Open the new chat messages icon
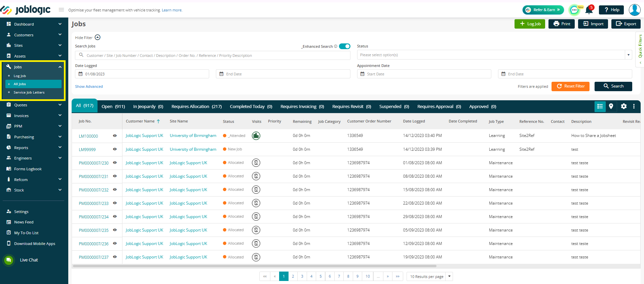This screenshot has height=284, width=644. [x=574, y=10]
